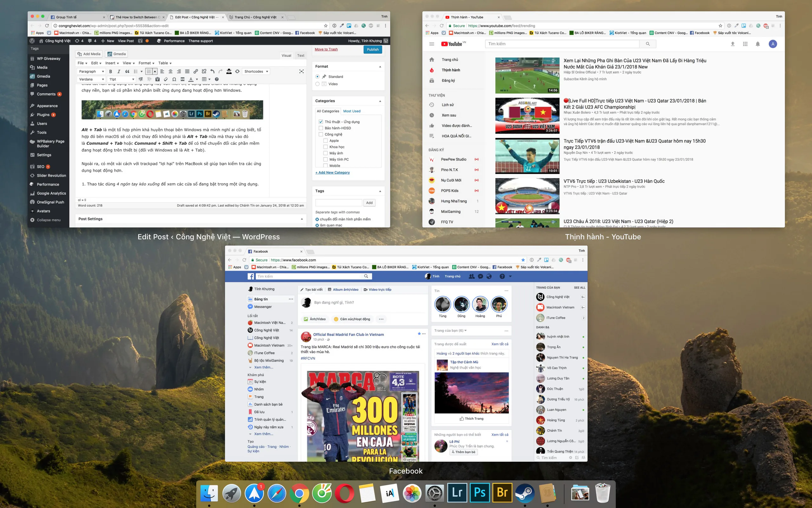812x508 pixels.
Task: Open Facebook help question mark icon
Action: [502, 276]
